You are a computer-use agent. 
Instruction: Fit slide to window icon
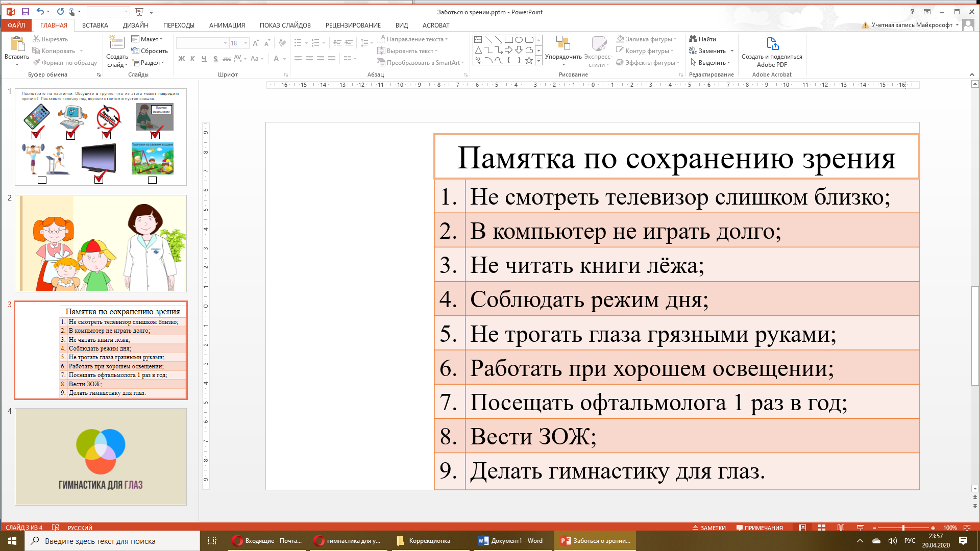(967, 528)
